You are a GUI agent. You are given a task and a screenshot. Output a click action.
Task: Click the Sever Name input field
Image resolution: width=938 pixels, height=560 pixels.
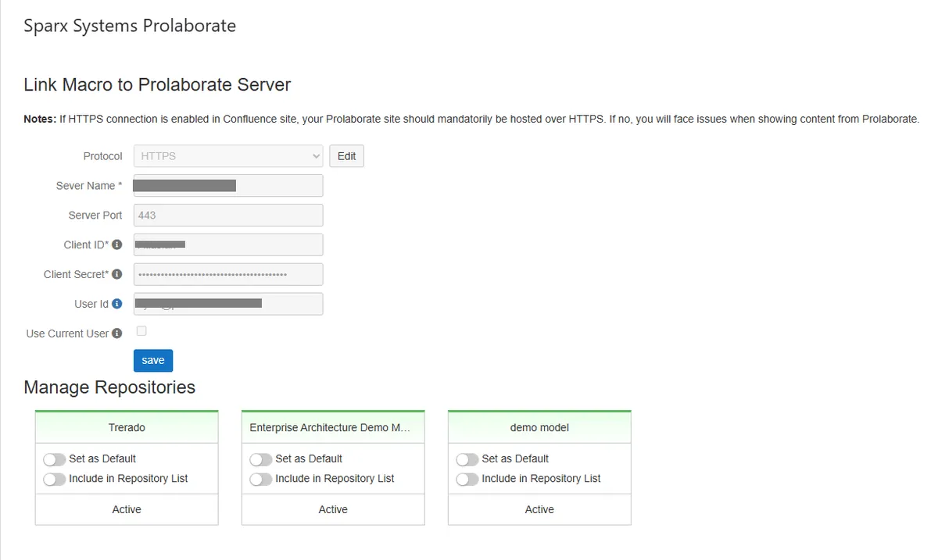tap(228, 186)
